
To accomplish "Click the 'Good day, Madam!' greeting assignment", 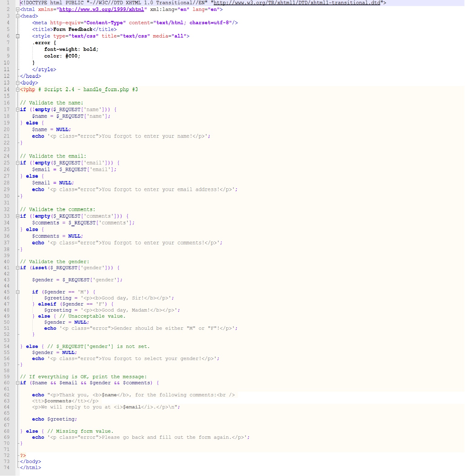I will [x=112, y=310].
